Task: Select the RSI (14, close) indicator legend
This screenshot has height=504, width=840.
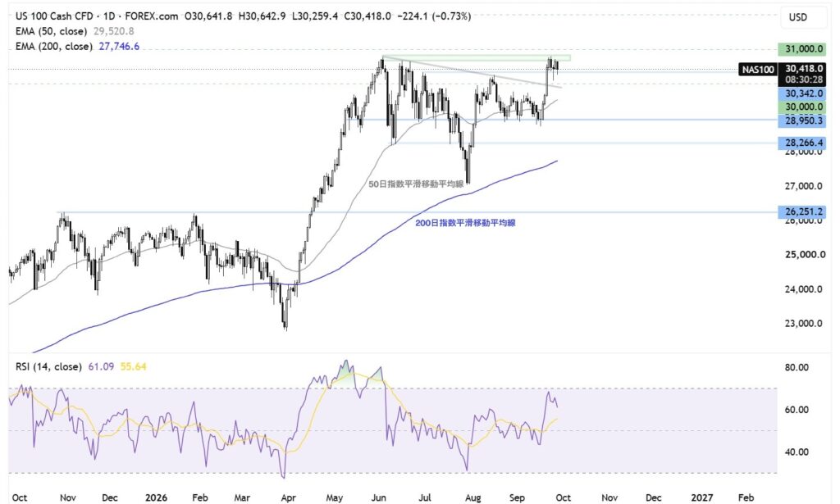Action: click(48, 366)
